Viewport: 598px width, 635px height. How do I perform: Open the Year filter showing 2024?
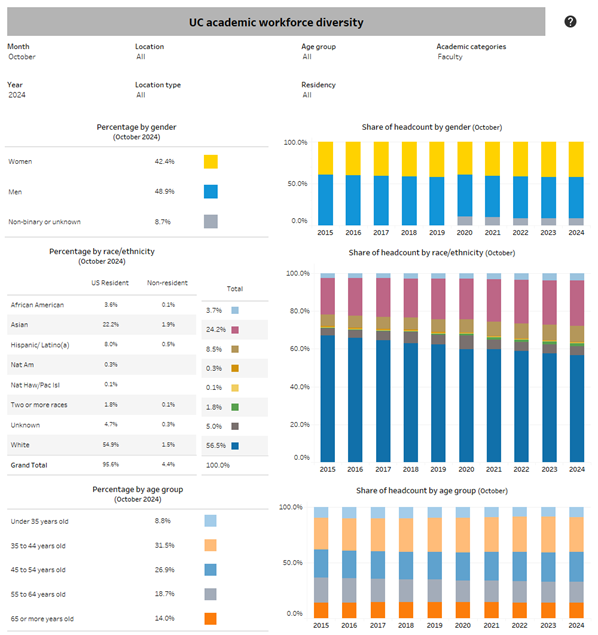pos(17,95)
